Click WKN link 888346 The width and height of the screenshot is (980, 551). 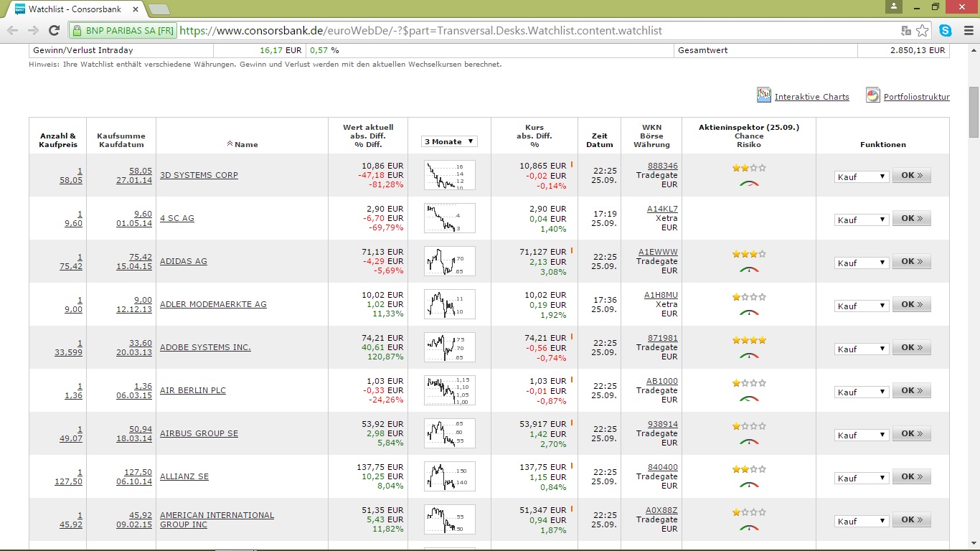click(x=662, y=166)
